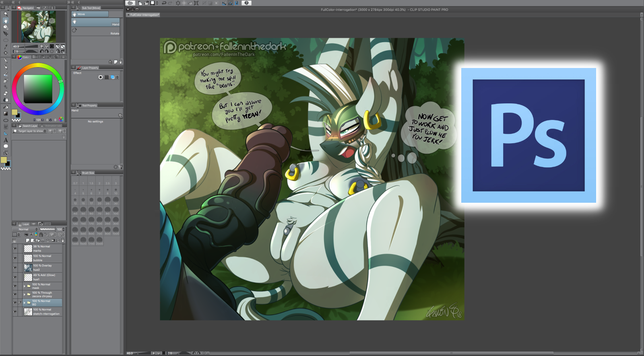Toggle Snap to Ruler in command bar
The image size is (644, 356).
coord(224,3)
